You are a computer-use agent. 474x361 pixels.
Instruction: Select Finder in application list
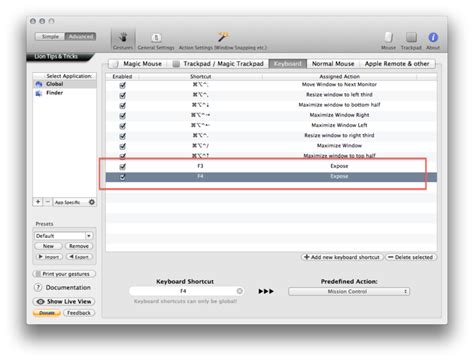[65, 93]
